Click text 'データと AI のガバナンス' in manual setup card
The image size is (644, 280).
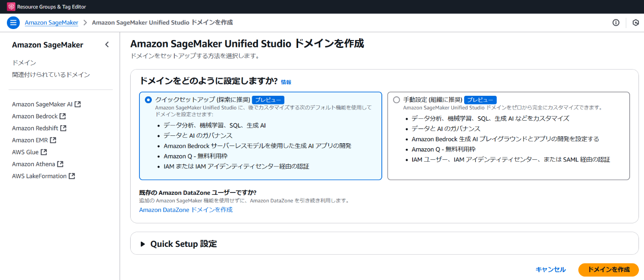[446, 128]
